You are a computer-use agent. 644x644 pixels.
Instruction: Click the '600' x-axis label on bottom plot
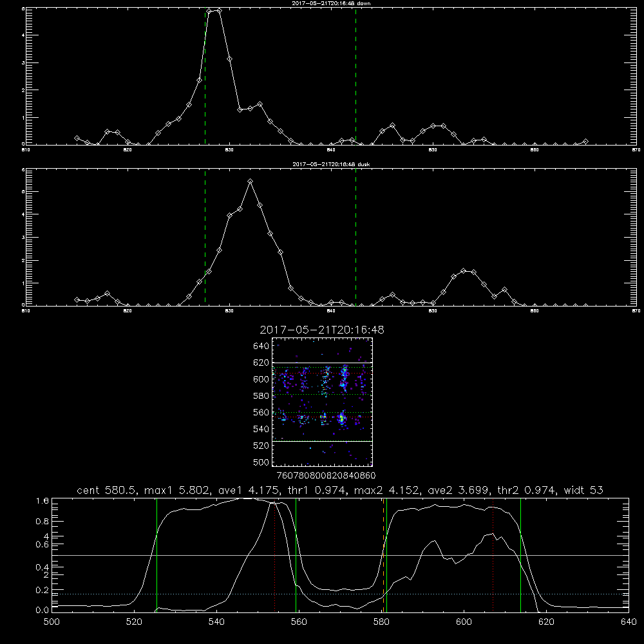pyautogui.click(x=464, y=622)
